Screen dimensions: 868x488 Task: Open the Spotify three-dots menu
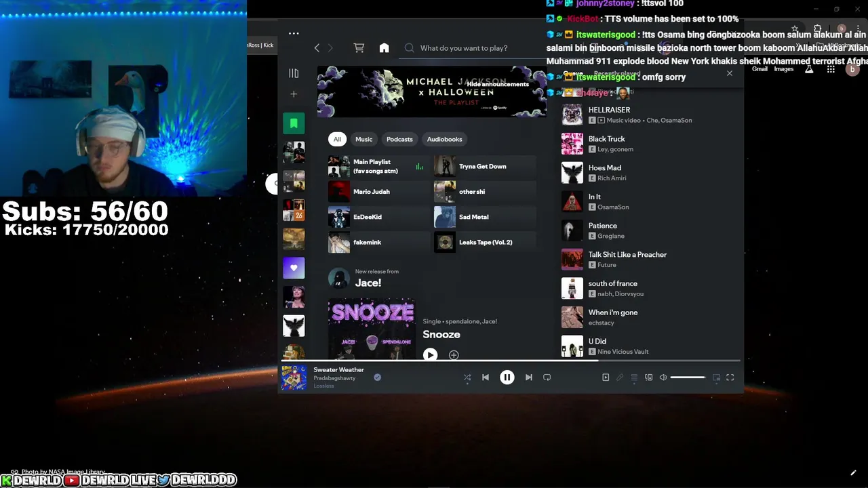294,33
